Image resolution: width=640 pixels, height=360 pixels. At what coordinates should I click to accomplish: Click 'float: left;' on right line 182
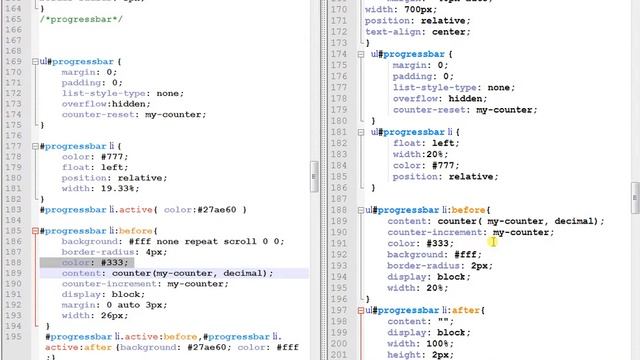click(426, 143)
